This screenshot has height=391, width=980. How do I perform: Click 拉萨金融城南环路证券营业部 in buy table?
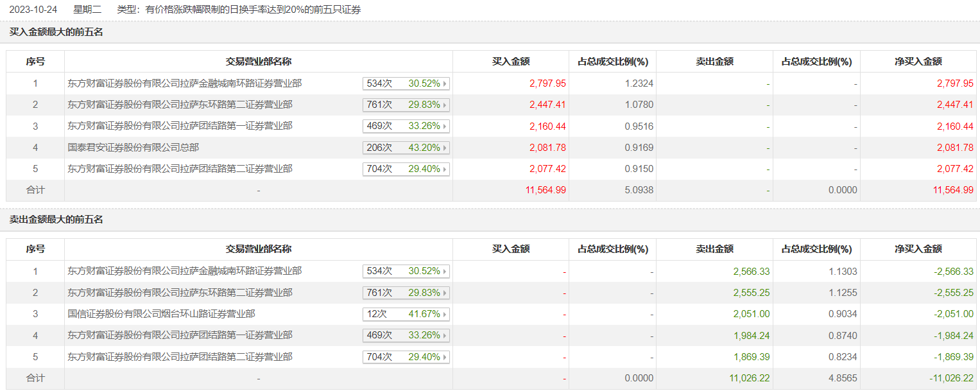pyautogui.click(x=185, y=83)
